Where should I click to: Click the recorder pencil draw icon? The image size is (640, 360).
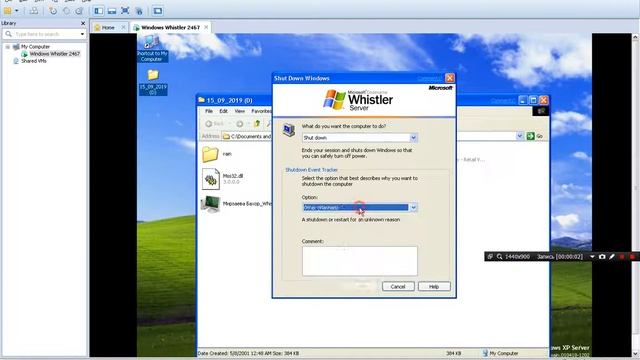tap(612, 257)
